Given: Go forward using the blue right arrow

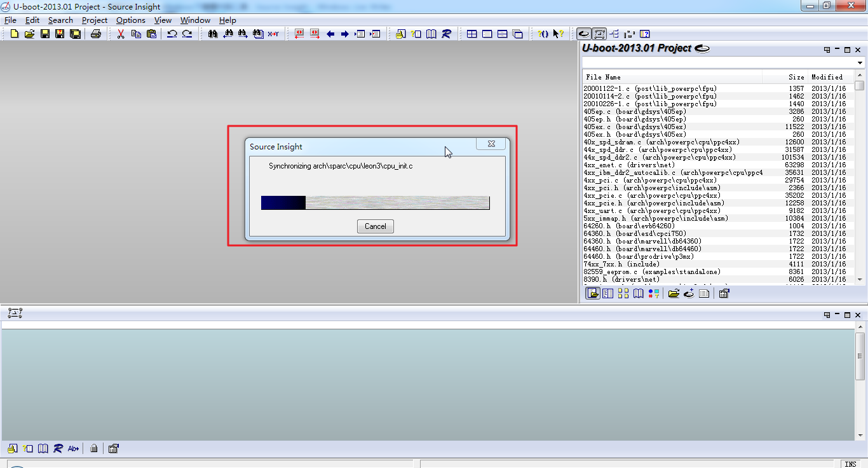Looking at the screenshot, I should tap(345, 34).
